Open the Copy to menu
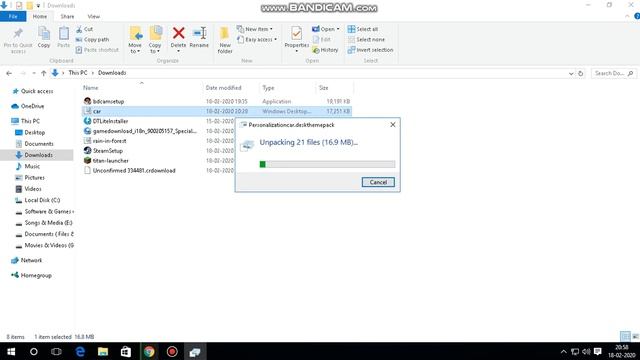The width and height of the screenshot is (640, 360). 155,40
